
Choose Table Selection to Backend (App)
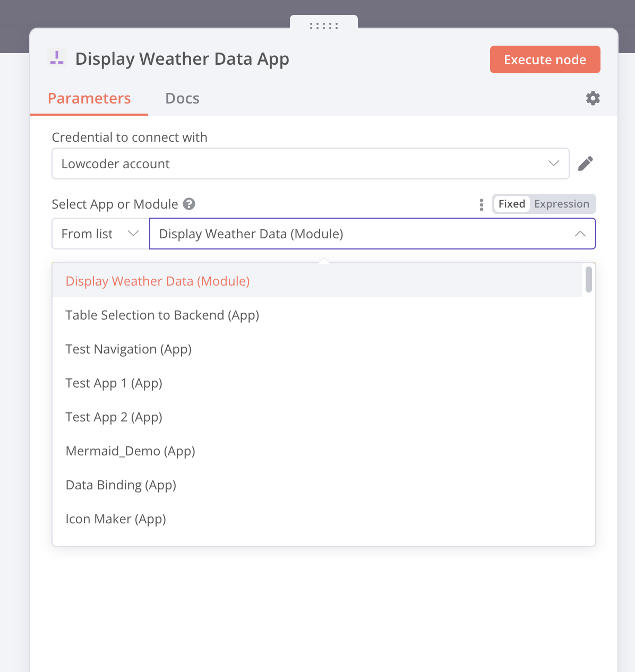point(162,315)
